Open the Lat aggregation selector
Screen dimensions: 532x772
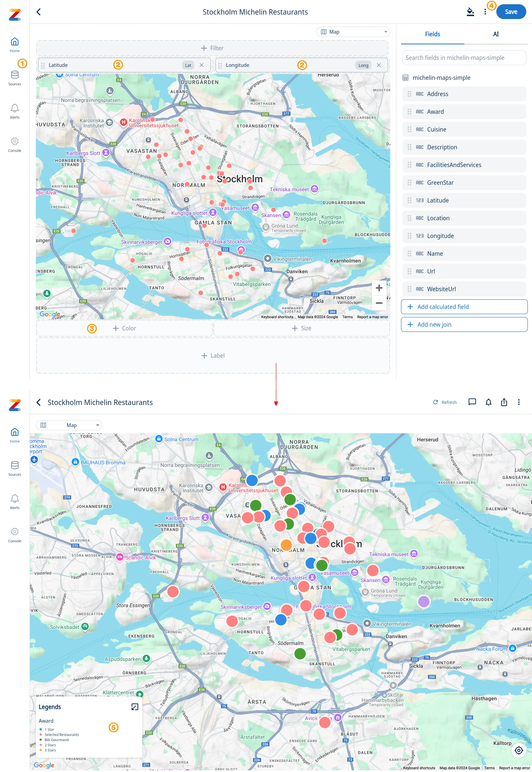tap(188, 65)
